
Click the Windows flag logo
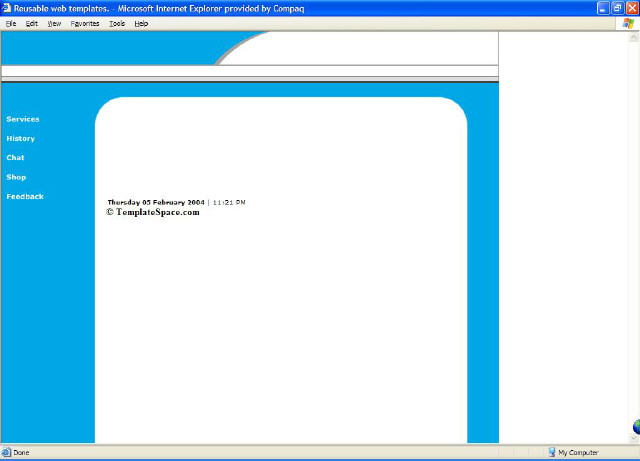627,23
